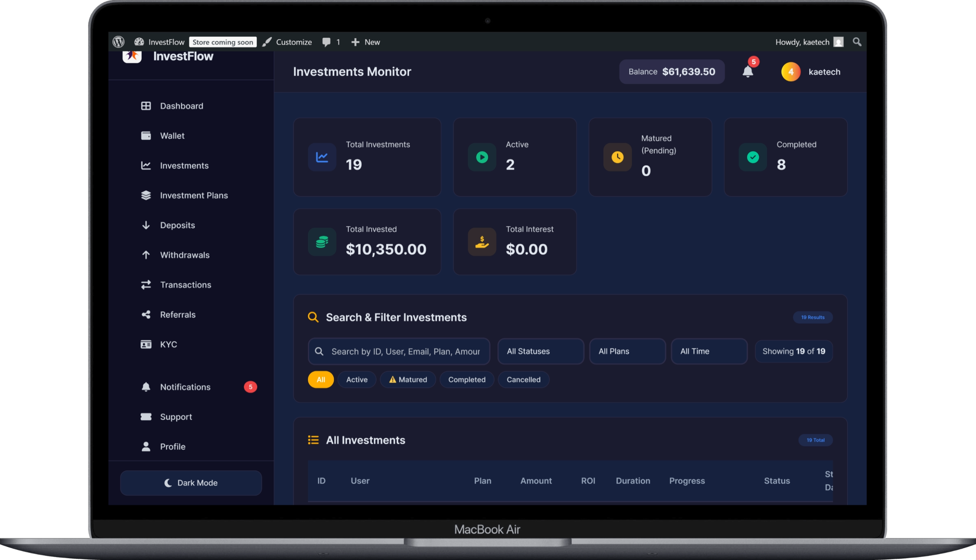
Task: Click the Active play icon
Action: point(482,157)
